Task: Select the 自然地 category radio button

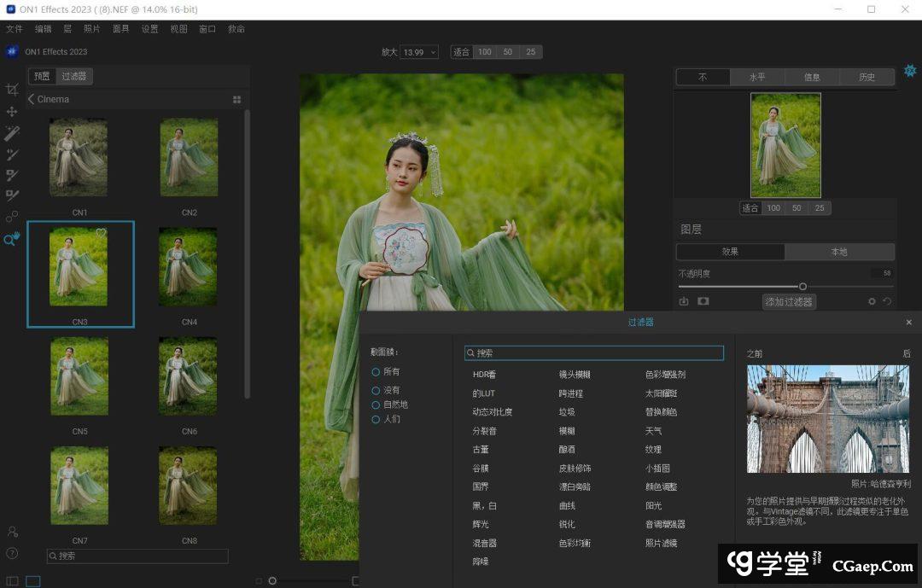Action: [x=376, y=405]
